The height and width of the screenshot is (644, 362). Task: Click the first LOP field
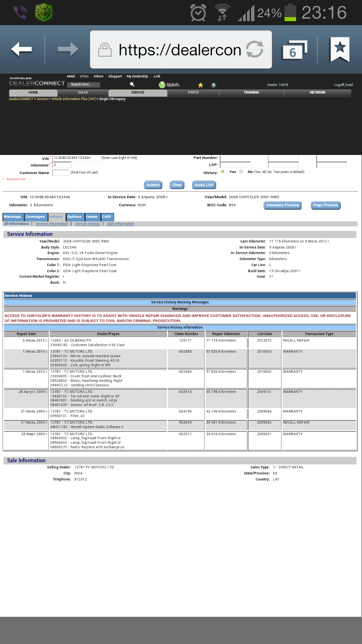point(235,165)
